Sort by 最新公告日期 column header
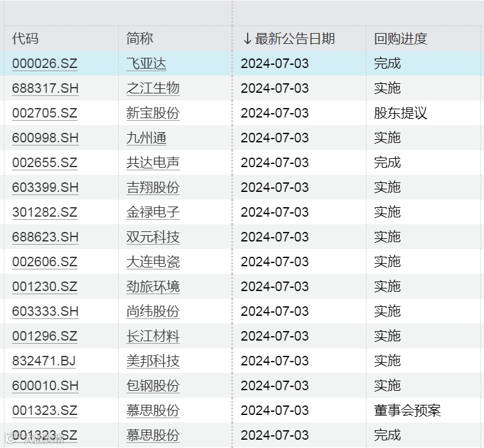Viewport: 484px width, 448px height. click(x=289, y=39)
